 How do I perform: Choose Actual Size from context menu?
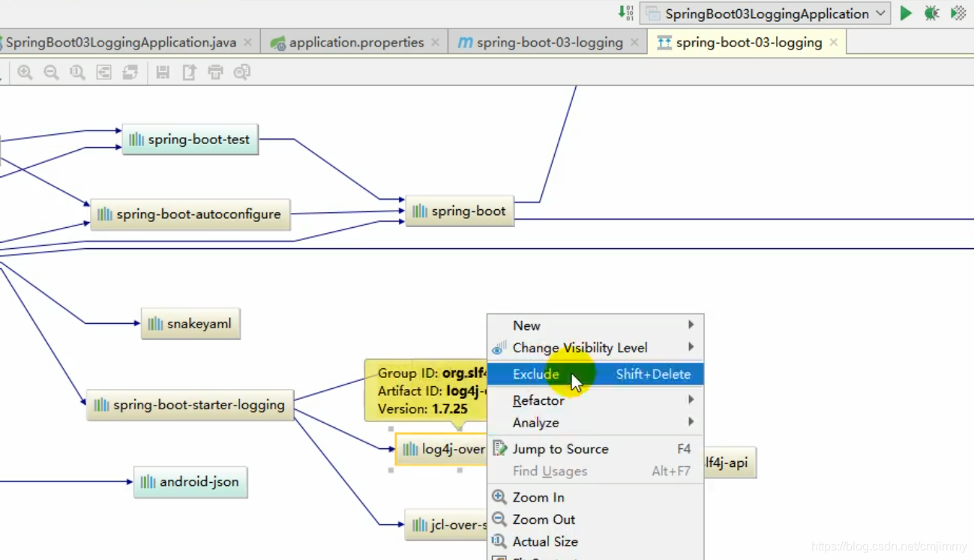pos(595,541)
